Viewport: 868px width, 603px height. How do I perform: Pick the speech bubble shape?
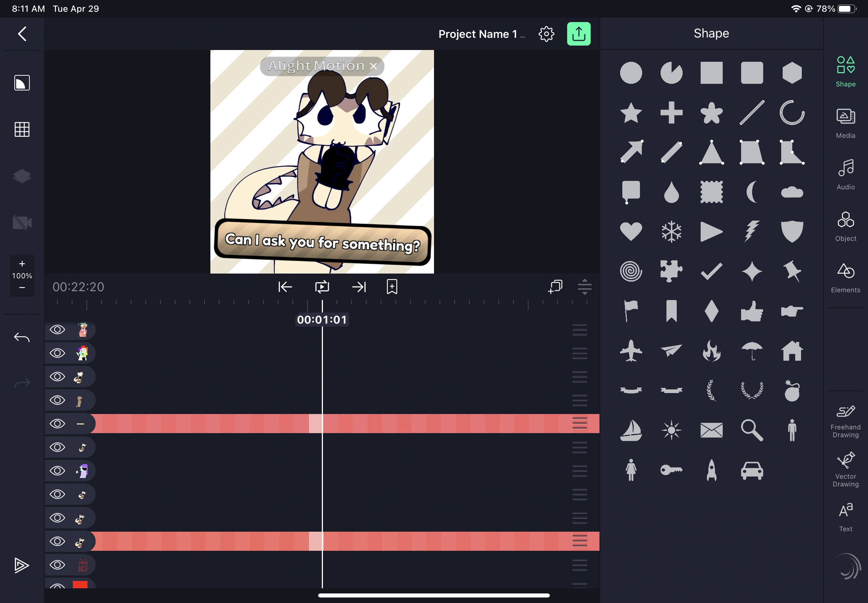pyautogui.click(x=631, y=192)
